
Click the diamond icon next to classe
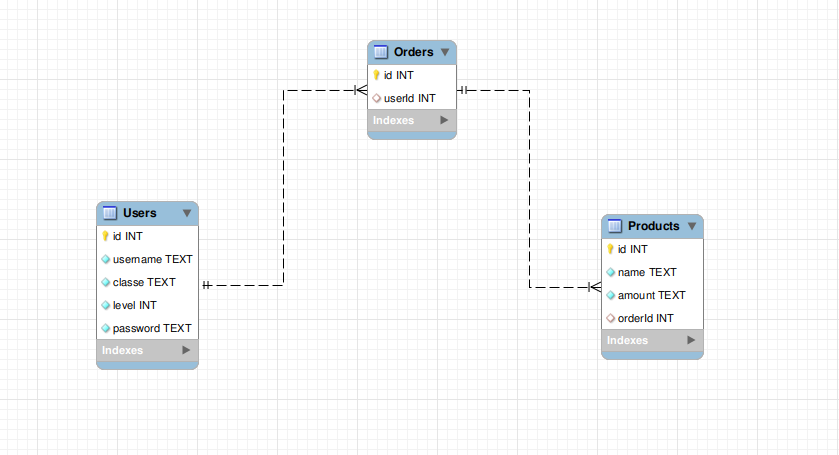(105, 282)
